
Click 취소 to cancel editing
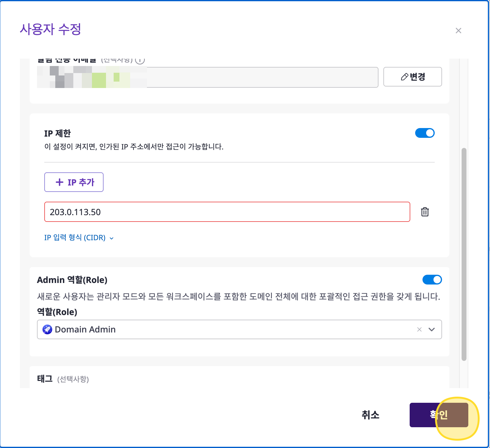[x=370, y=415]
